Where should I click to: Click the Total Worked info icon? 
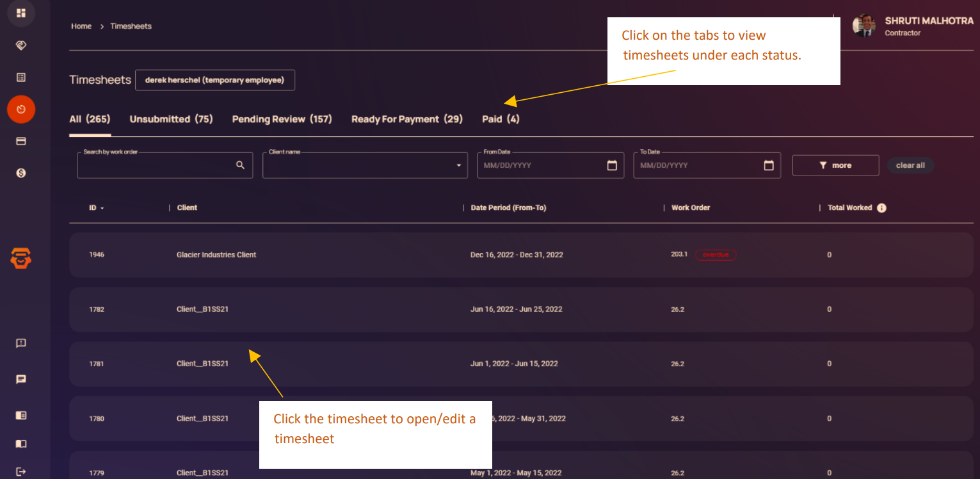[881, 208]
